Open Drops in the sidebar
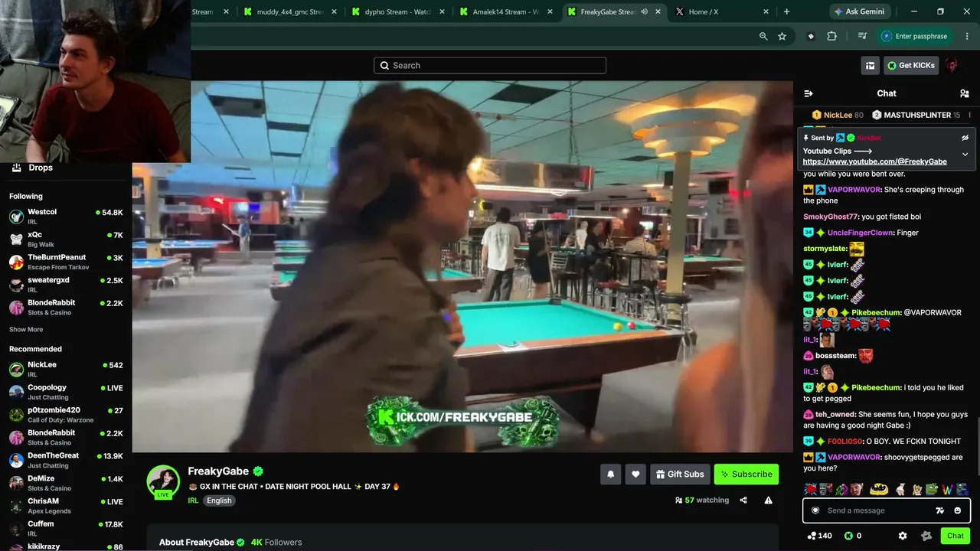Viewport: 980px width, 551px height. click(x=32, y=168)
